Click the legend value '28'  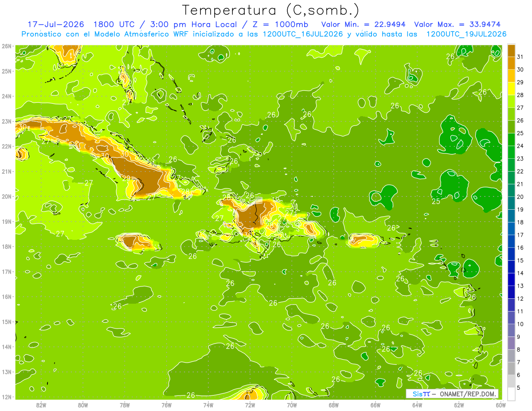click(520, 95)
